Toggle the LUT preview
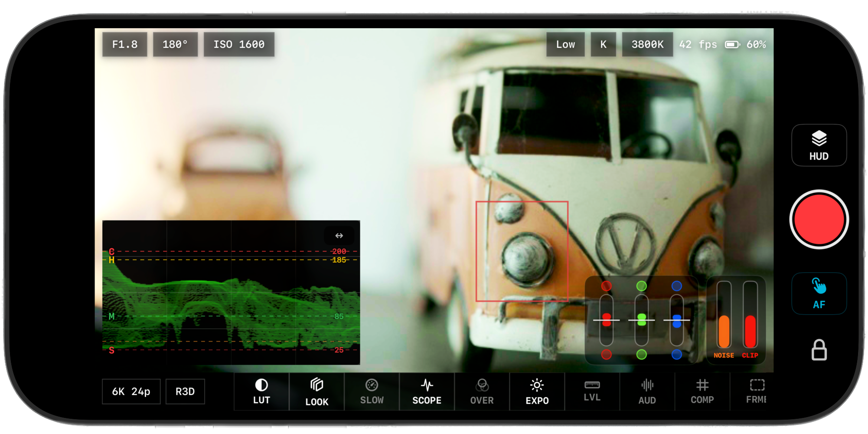The height and width of the screenshot is (434, 868). [x=261, y=391]
